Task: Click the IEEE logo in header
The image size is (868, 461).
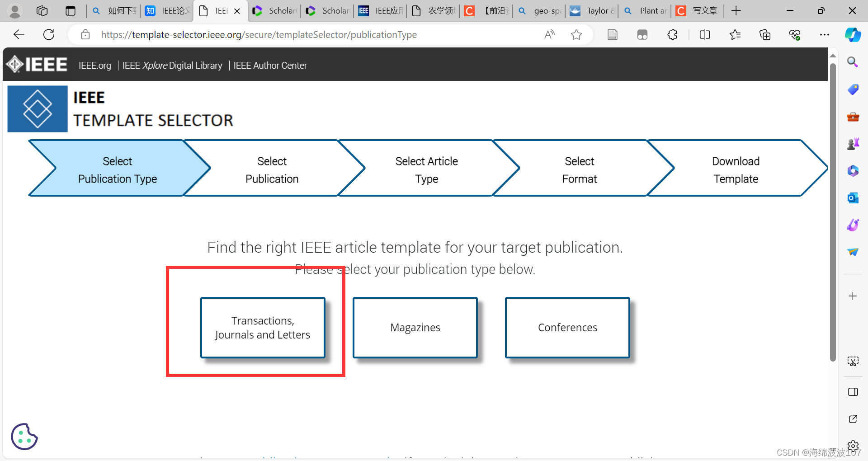Action: pos(37,65)
